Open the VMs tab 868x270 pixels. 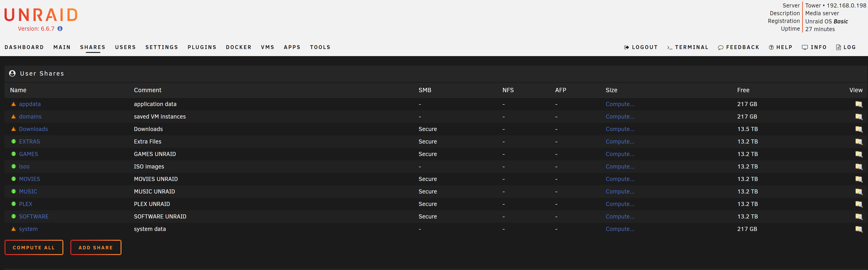click(267, 47)
